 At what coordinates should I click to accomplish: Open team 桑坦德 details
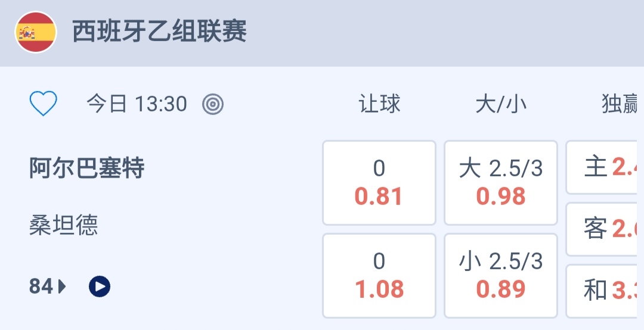[64, 226]
